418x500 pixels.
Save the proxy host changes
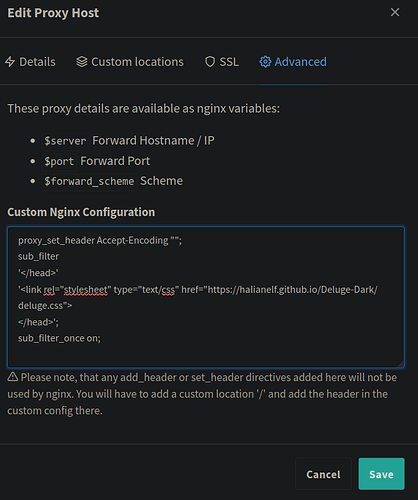click(x=381, y=474)
